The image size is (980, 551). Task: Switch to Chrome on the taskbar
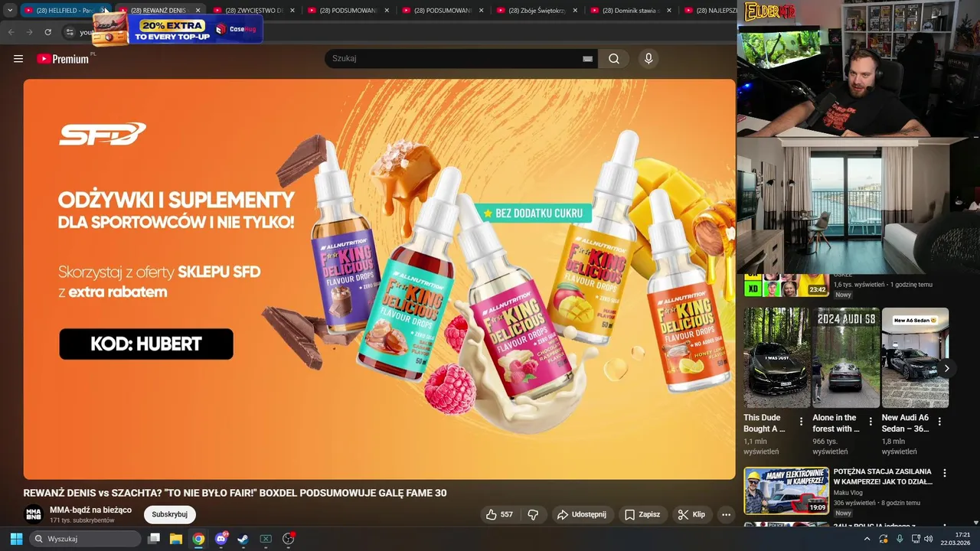tap(198, 539)
